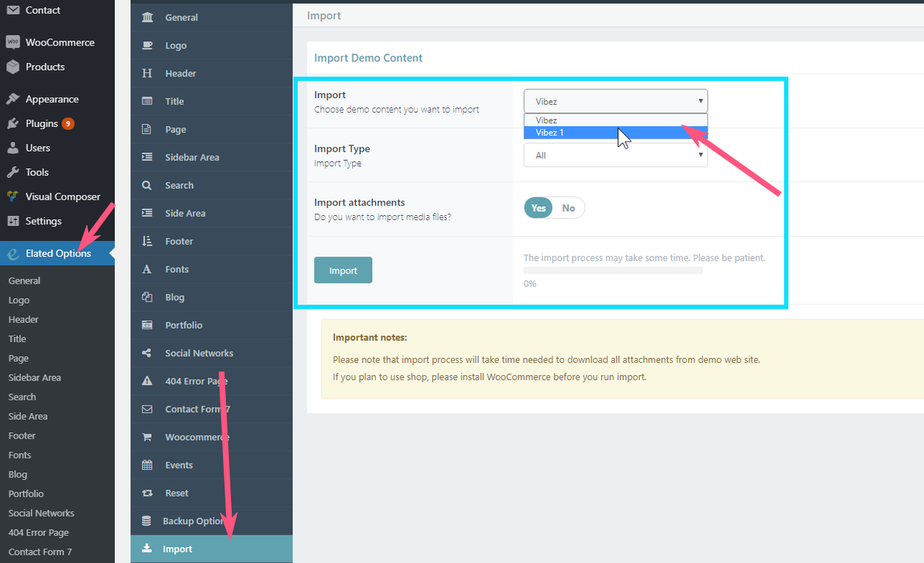The image size is (924, 563).
Task: Open General submenu under Elated Options
Action: coord(25,281)
